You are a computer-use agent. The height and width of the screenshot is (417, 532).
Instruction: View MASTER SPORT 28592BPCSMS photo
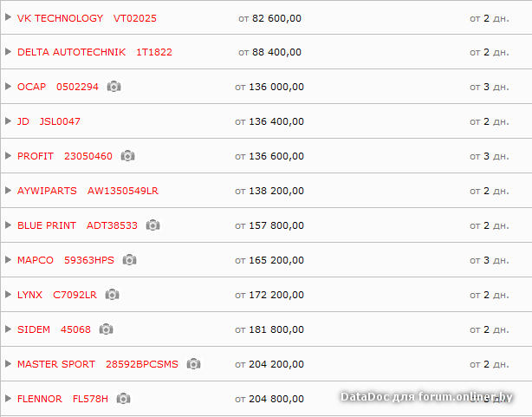pyautogui.click(x=194, y=364)
